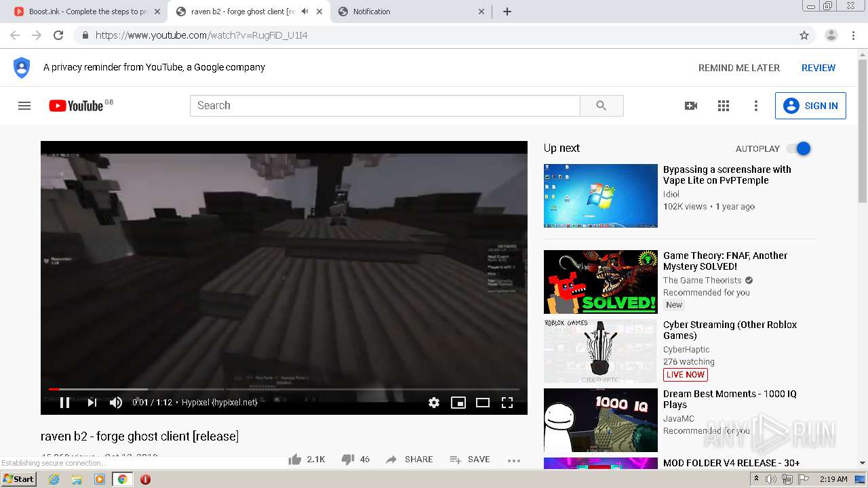Switch to the Notification browser tab

click(407, 12)
